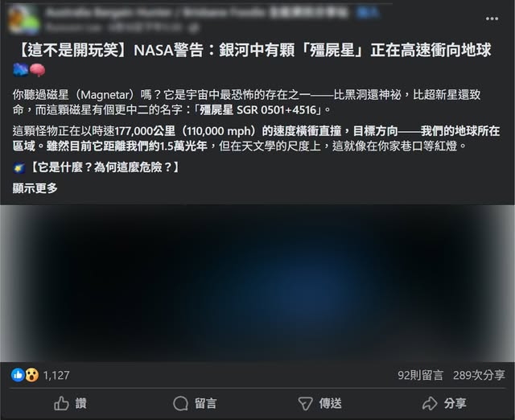Image resolution: width=515 pixels, height=420 pixels.
Task: Click the wow face reaction icon
Action: 32,375
